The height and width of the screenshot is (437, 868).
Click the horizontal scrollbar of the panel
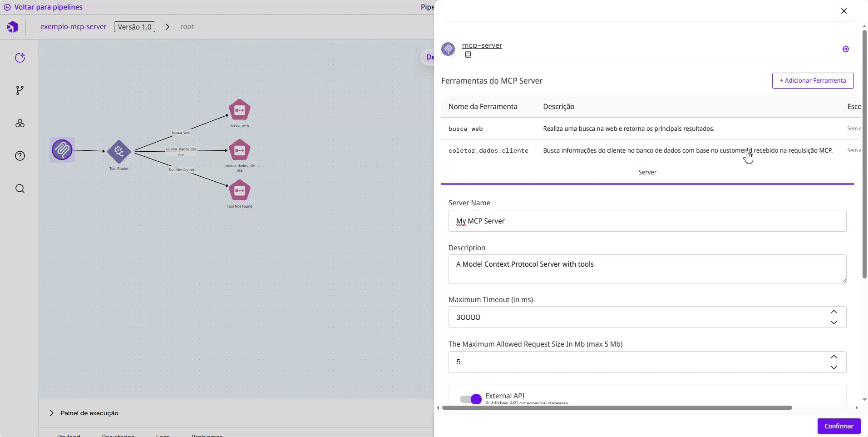(616, 408)
